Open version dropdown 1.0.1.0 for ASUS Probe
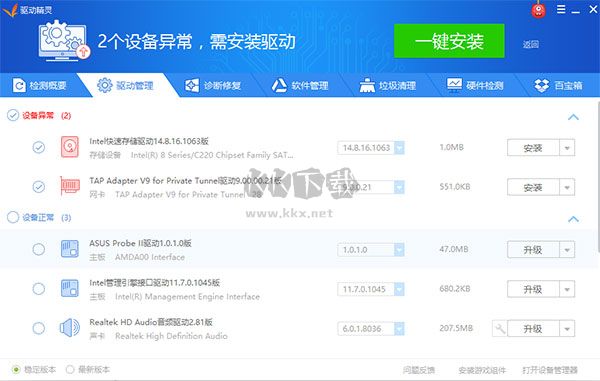The height and width of the screenshot is (381, 600). 399,250
